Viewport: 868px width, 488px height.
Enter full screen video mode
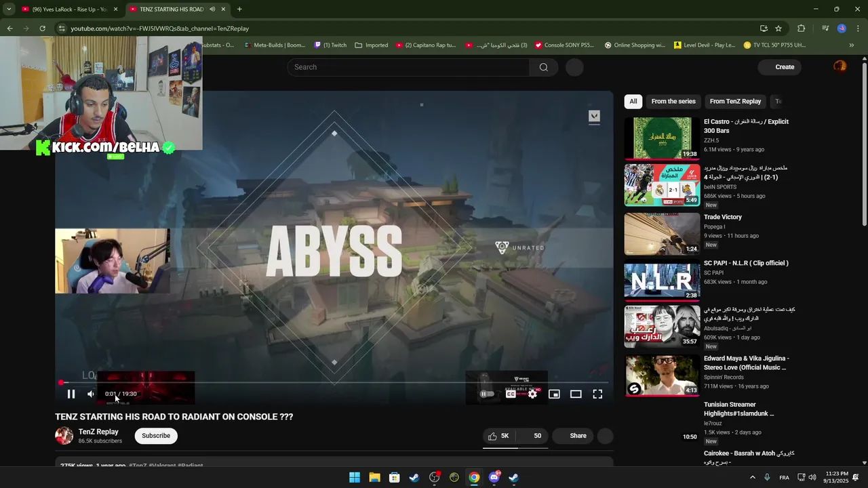(x=597, y=394)
